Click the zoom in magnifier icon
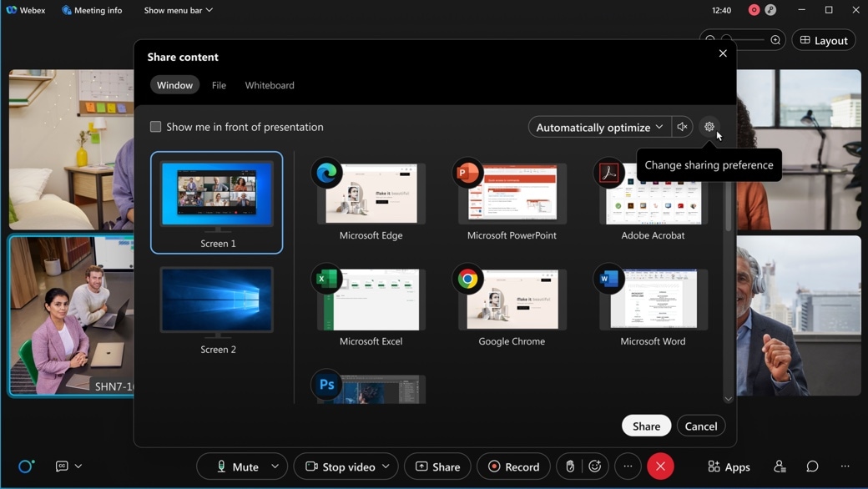 pos(775,39)
